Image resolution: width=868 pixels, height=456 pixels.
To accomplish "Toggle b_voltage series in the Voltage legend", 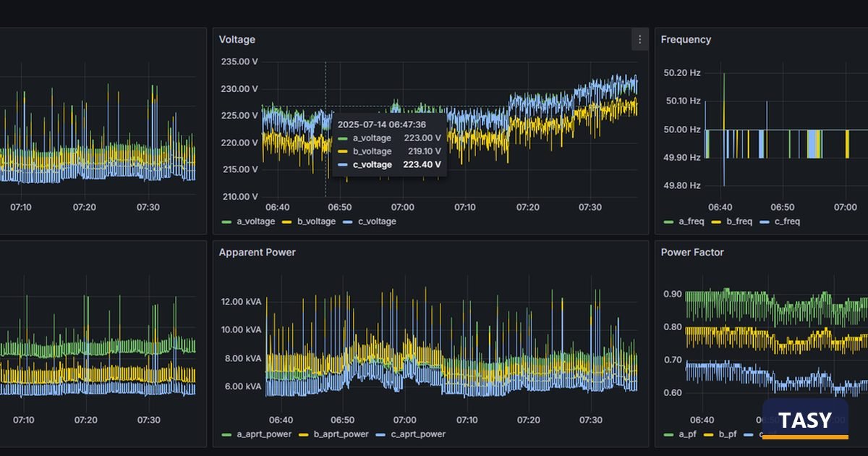I will tap(316, 221).
